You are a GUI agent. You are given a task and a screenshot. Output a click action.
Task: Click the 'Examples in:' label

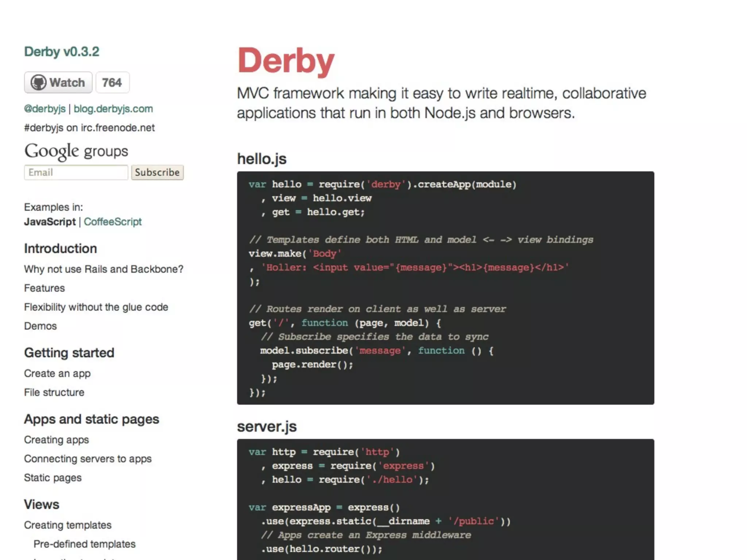point(54,207)
